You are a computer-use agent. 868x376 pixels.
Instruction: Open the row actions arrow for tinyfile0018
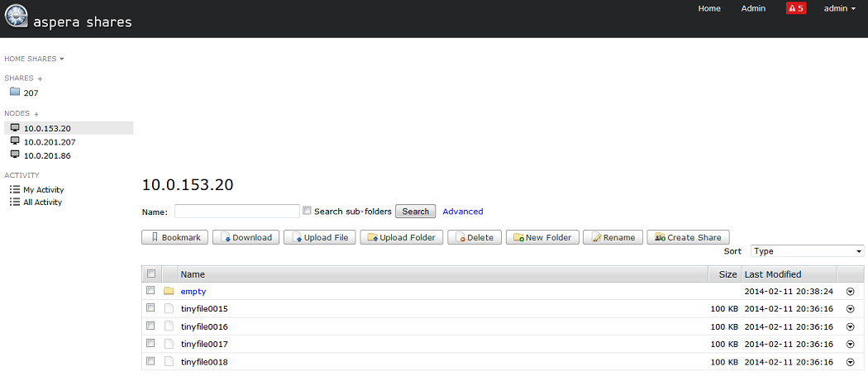(851, 362)
